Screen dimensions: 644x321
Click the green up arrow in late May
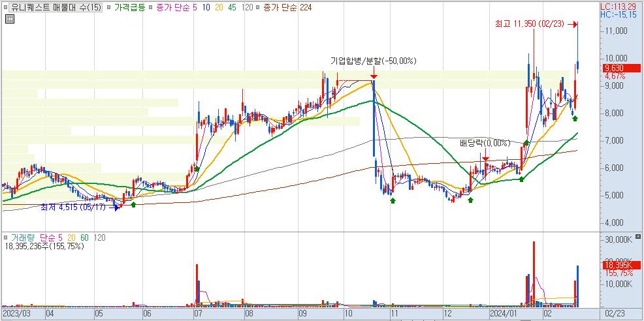click(x=133, y=204)
